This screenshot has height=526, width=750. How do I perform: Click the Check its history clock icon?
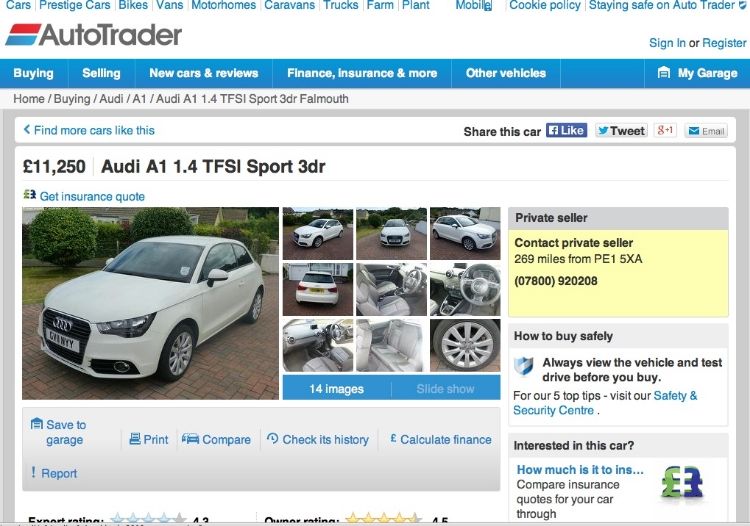[x=273, y=438]
